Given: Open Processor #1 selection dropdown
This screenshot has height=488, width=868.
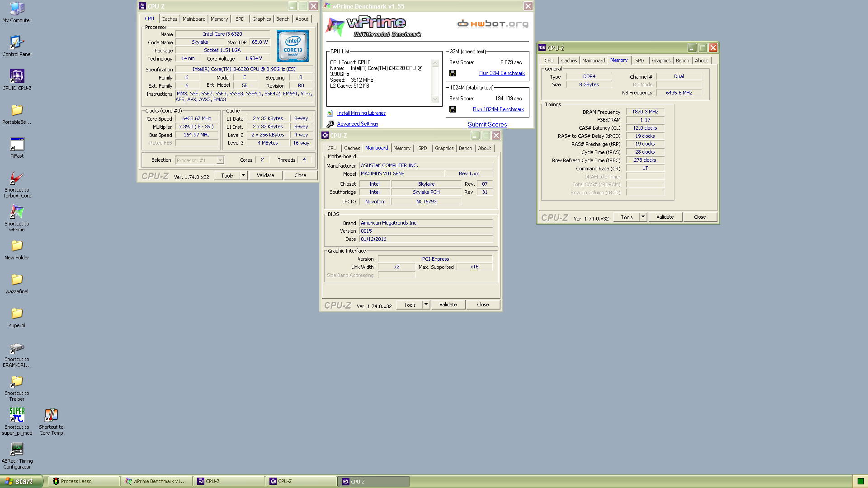Looking at the screenshot, I should [x=220, y=160].
